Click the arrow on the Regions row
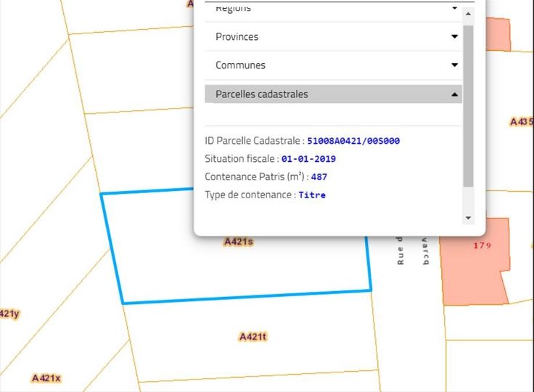534x392 pixels. coord(454,8)
